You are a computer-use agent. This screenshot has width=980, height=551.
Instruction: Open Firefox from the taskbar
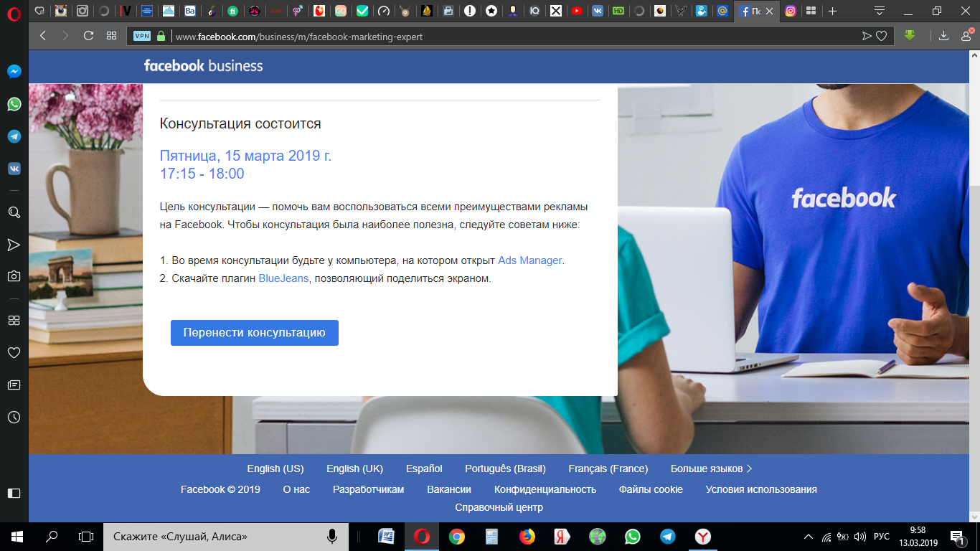[x=527, y=536]
